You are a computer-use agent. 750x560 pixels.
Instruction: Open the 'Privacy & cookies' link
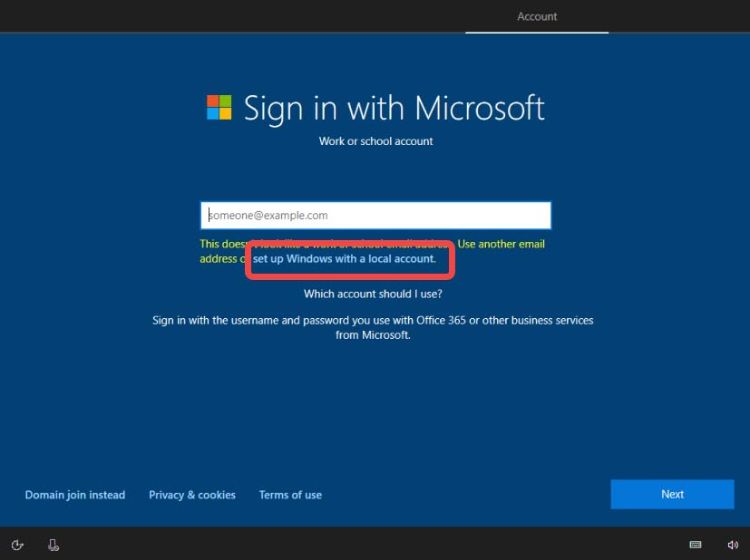(192, 494)
